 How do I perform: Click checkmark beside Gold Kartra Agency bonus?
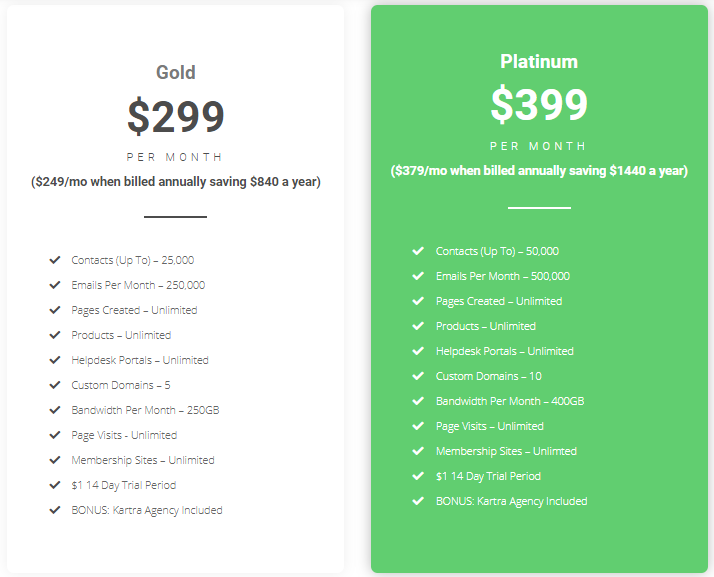[x=55, y=510]
